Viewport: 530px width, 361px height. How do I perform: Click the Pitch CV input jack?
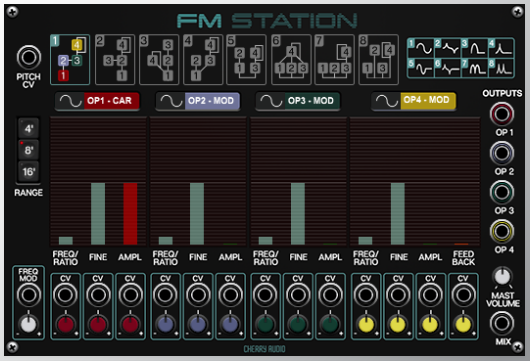pos(29,57)
